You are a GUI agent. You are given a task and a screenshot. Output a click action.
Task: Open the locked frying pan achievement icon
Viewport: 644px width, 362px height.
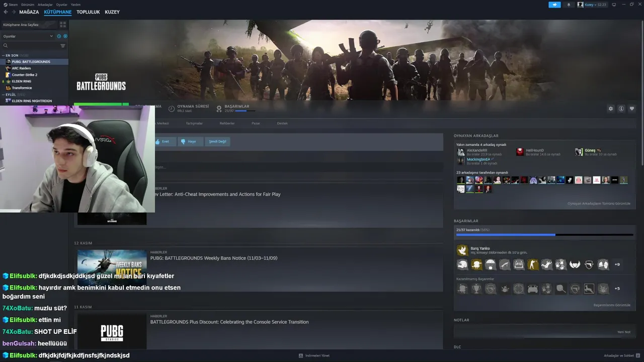tap(561, 289)
